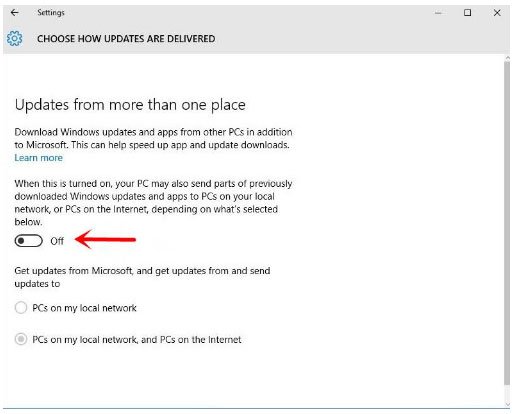Click the 'PCs on my local network' label text
515x414 pixels.
coord(84,308)
